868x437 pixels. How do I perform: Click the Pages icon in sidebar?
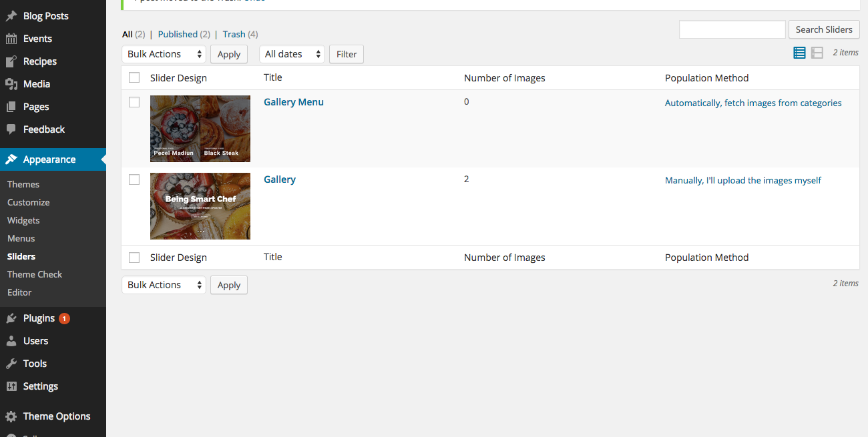(x=11, y=107)
